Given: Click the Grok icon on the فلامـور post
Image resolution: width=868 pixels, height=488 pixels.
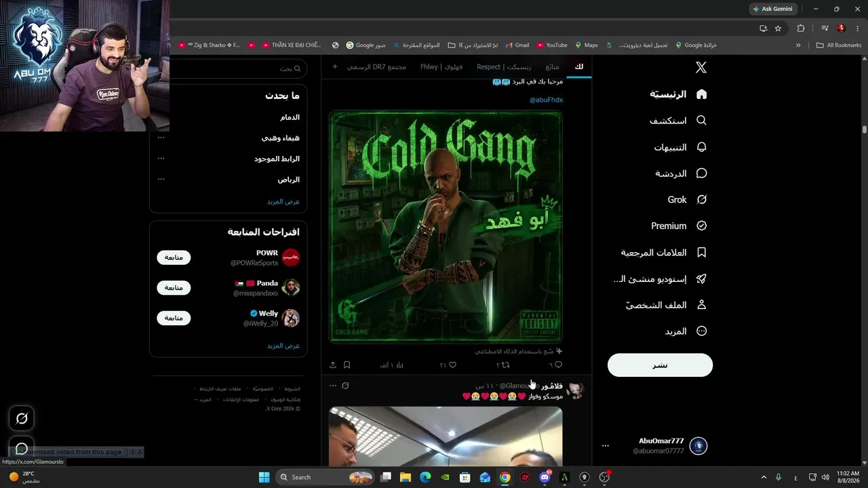Looking at the screenshot, I should [x=346, y=386].
